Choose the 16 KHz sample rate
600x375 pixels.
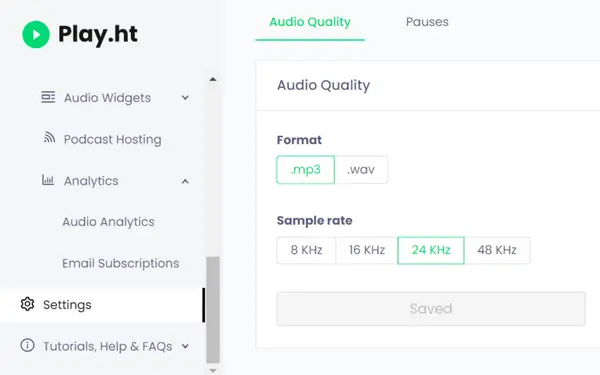tap(367, 250)
